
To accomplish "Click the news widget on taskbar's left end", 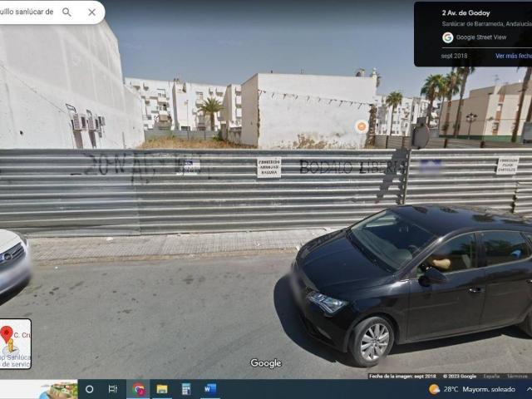I will pos(39,389).
